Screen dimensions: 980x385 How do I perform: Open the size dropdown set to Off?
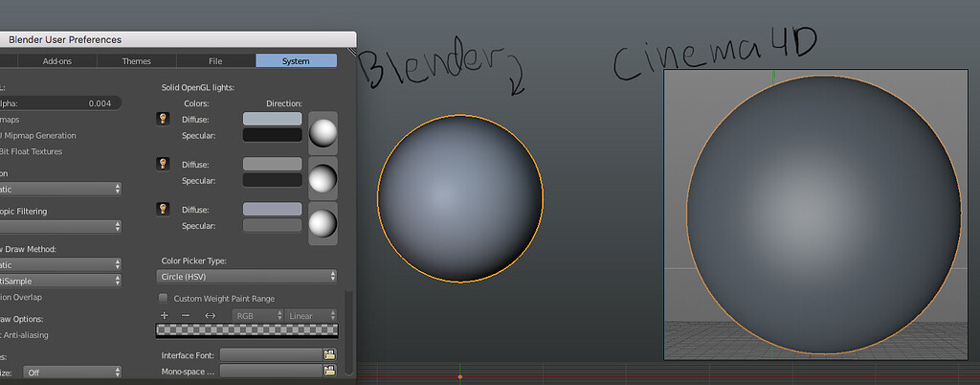pyautogui.click(x=72, y=372)
